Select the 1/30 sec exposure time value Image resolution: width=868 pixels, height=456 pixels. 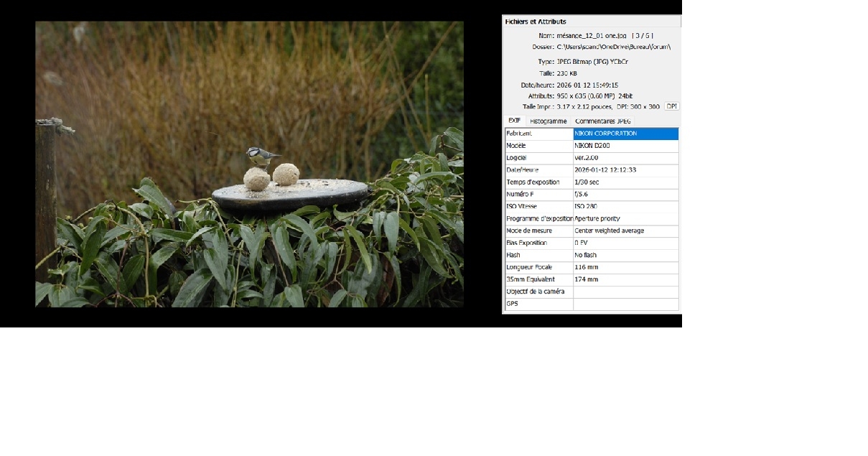[x=587, y=182]
